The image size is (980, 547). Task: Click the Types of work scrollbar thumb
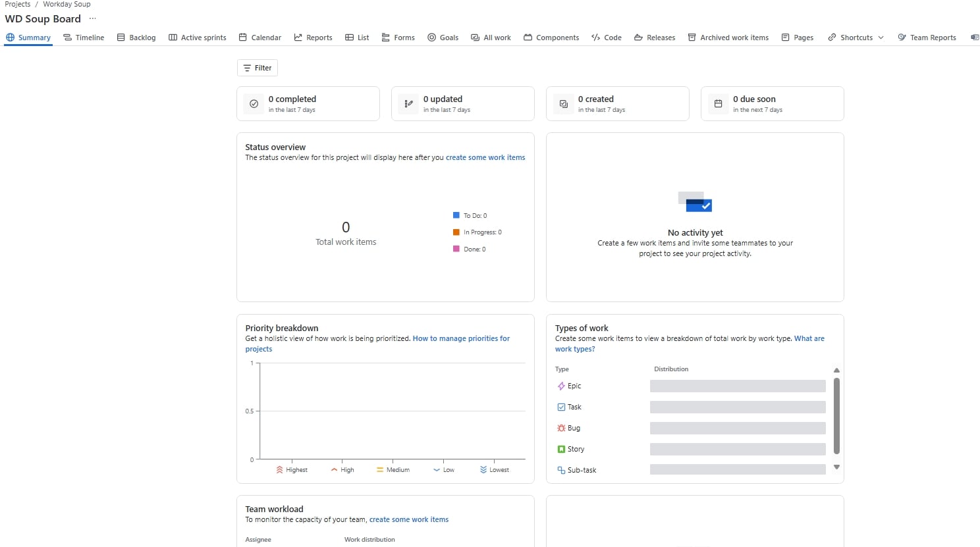[836, 416]
